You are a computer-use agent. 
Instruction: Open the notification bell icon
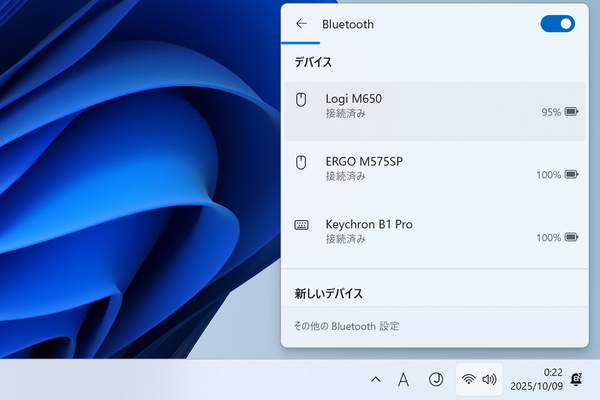[576, 379]
